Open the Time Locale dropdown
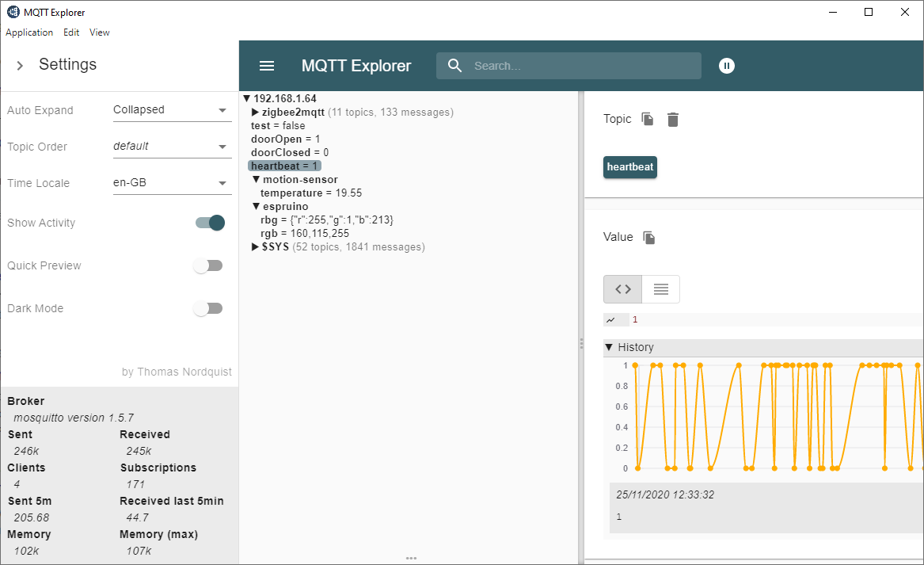Screen dimensions: 924x565 (172, 183)
